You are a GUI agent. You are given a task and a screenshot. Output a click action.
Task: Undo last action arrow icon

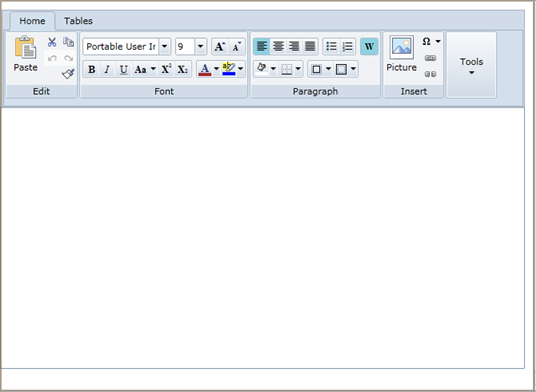[52, 58]
